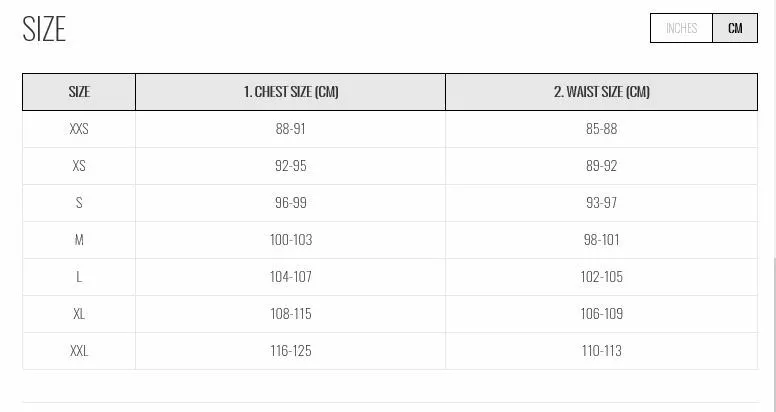Select the XL size row label

click(x=79, y=314)
